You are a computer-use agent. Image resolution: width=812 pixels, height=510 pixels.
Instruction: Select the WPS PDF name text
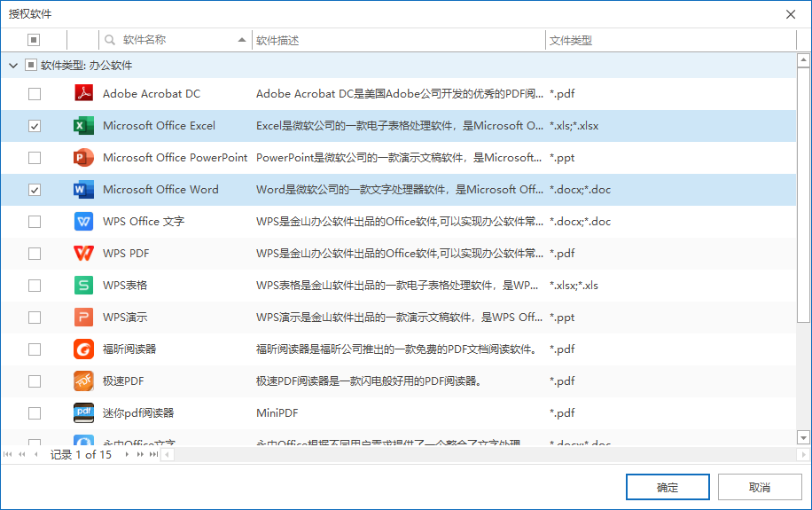pos(126,254)
